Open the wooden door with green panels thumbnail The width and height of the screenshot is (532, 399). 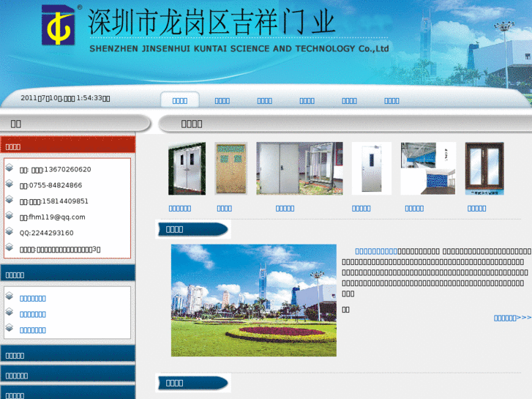[231, 168]
